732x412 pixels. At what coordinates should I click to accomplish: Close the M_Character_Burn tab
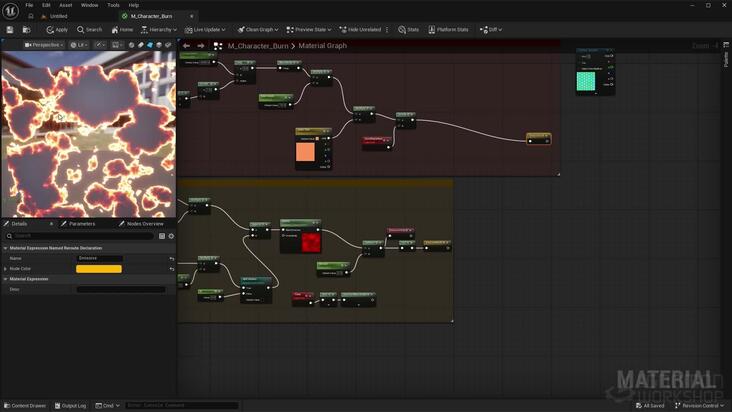click(191, 16)
